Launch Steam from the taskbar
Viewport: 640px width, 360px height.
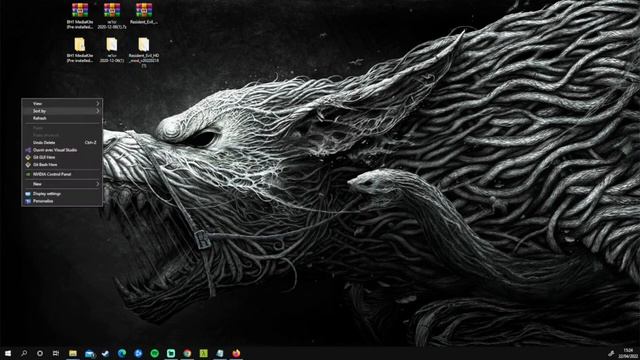pos(105,353)
